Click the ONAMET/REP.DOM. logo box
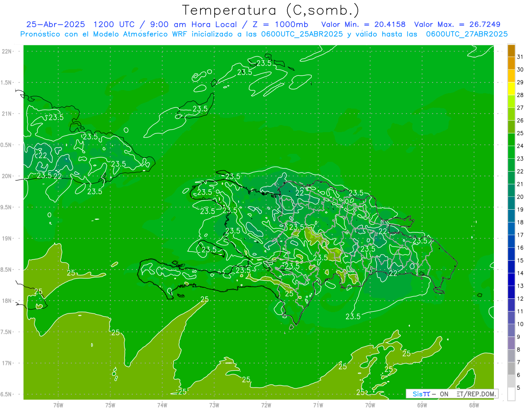Image resolution: width=532 pixels, height=411 pixels. [x=452, y=394]
